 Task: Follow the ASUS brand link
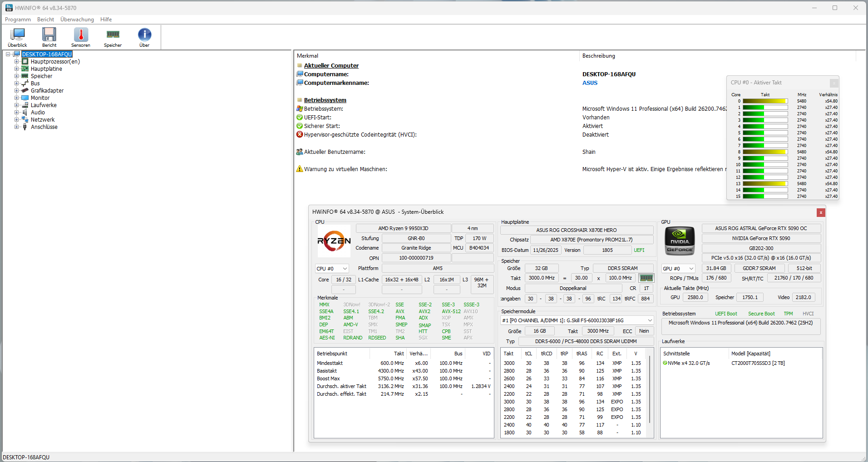pyautogui.click(x=590, y=83)
